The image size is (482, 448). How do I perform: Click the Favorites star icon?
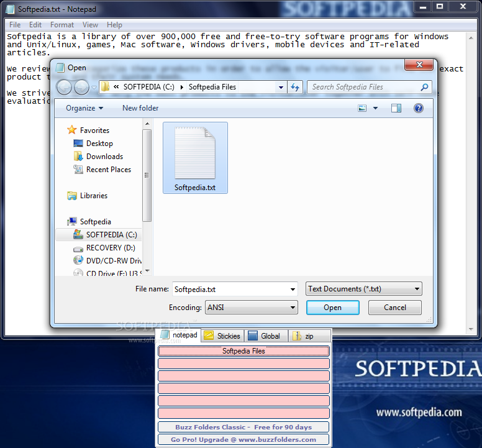[72, 130]
